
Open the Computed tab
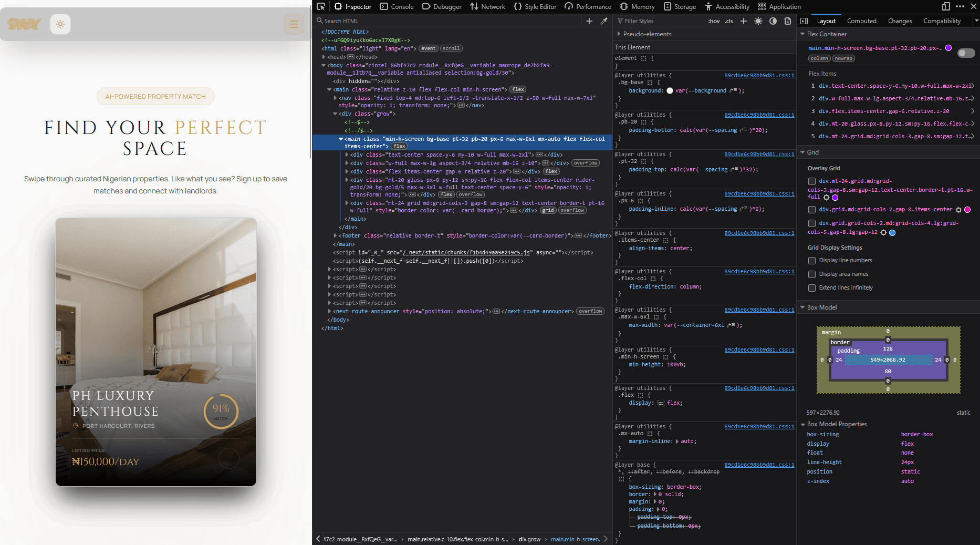[862, 20]
